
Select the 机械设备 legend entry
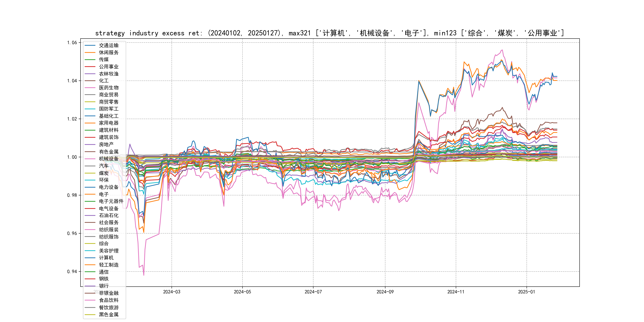click(x=109, y=159)
